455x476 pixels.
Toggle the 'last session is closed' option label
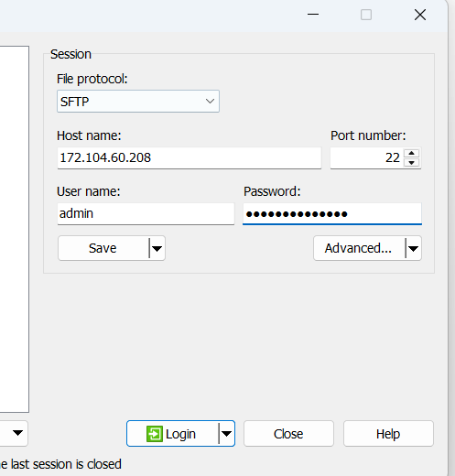point(60,464)
